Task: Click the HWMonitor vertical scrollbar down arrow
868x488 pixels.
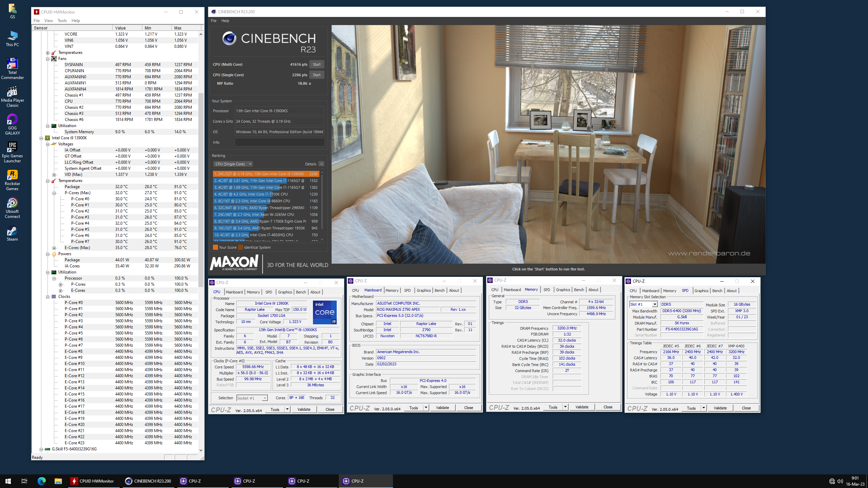Action: [201, 450]
